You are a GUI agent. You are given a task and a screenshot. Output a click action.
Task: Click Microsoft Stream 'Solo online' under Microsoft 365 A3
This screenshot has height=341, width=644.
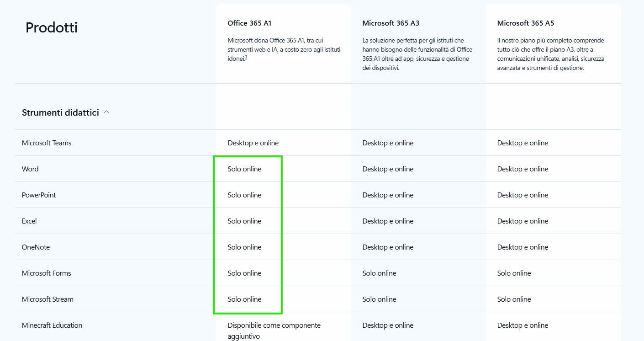point(380,299)
